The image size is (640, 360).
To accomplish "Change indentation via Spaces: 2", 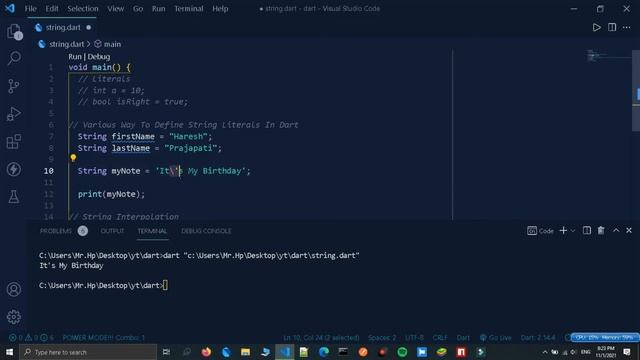I will [x=382, y=338].
